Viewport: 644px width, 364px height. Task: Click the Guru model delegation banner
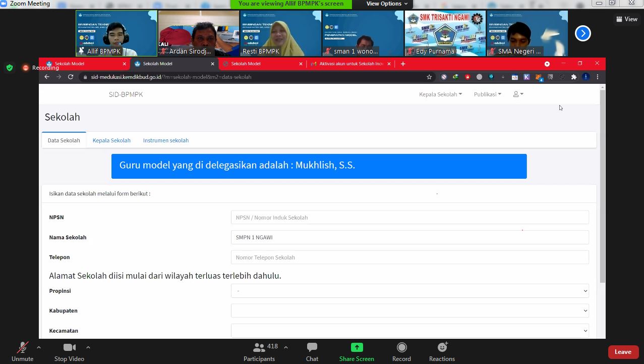319,166
